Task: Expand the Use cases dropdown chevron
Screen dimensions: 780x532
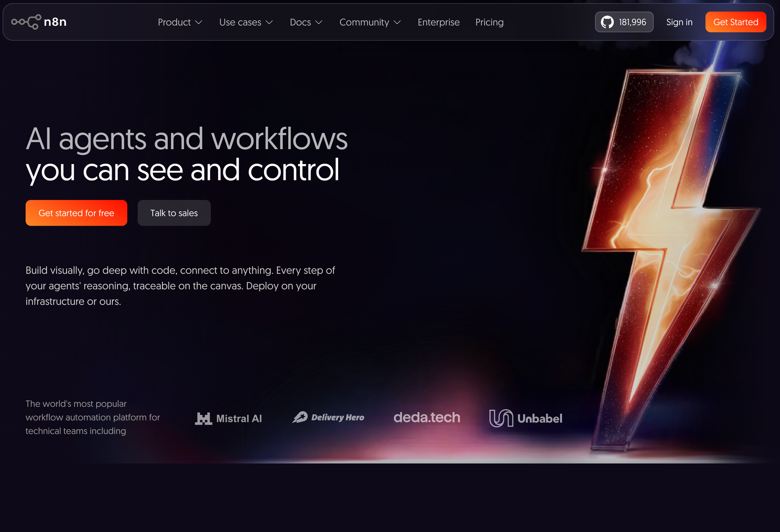Action: [269, 23]
